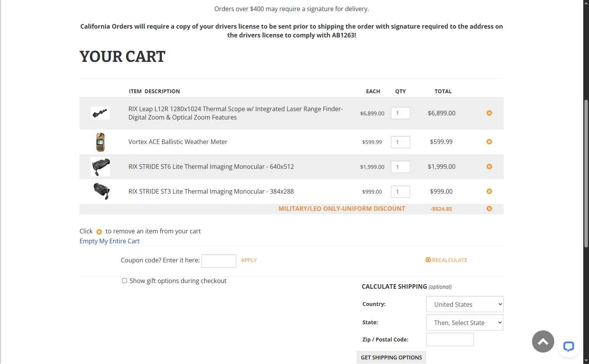Edit quantity for Vortex ACE Weather Meter
Image resolution: width=589 pixels, height=364 pixels.
point(400,142)
